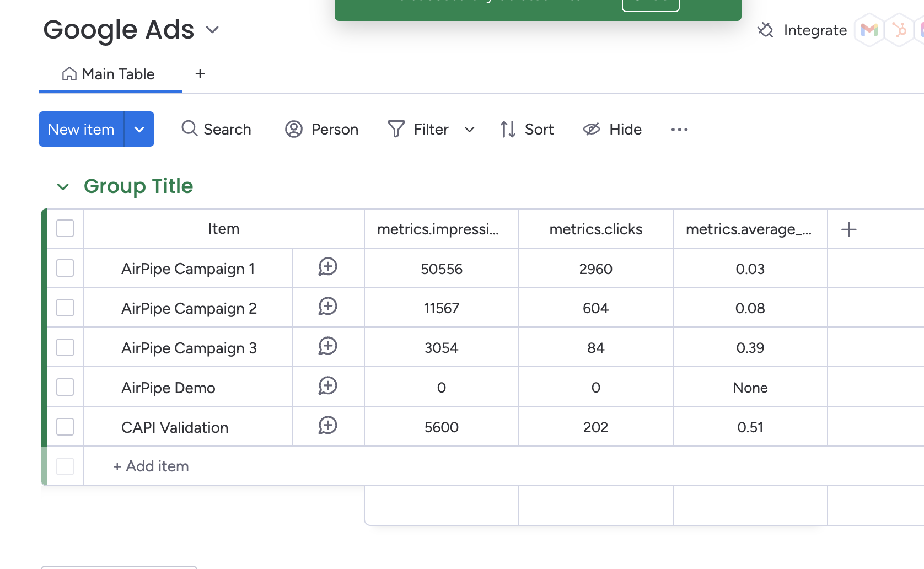This screenshot has height=569, width=924.
Task: Click the metrics.clicks column header
Action: [x=596, y=229]
